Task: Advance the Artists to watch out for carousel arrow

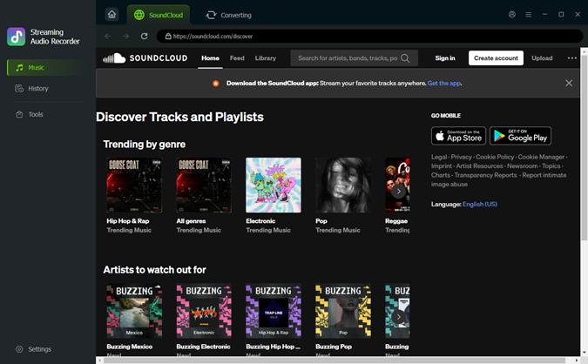Action: pos(399,317)
